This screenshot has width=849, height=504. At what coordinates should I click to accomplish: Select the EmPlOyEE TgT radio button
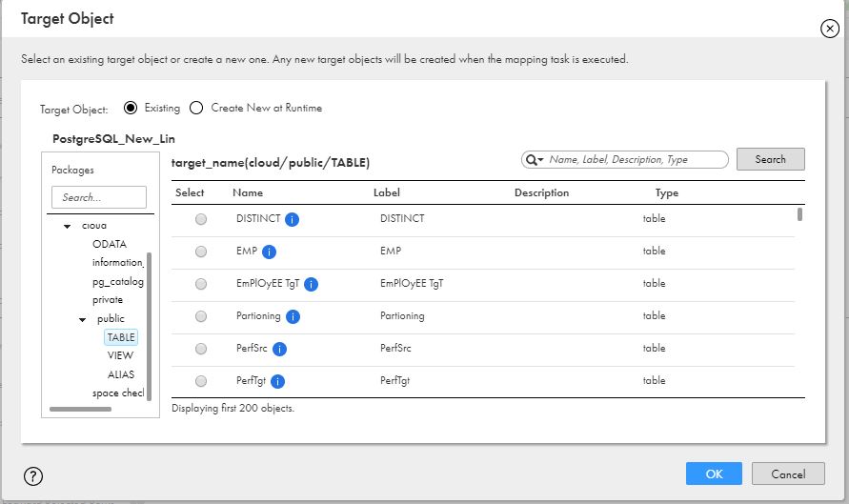point(201,284)
